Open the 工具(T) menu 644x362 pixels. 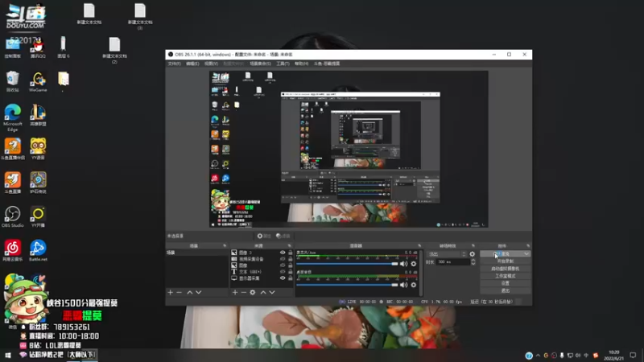(x=283, y=64)
